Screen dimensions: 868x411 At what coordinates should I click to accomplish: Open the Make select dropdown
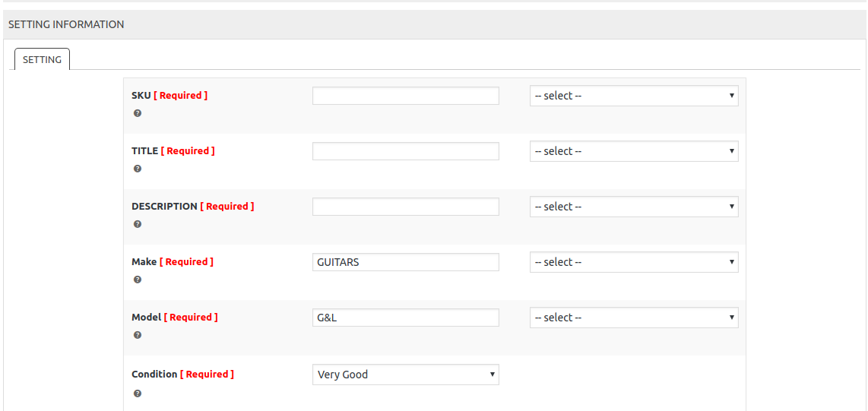633,262
